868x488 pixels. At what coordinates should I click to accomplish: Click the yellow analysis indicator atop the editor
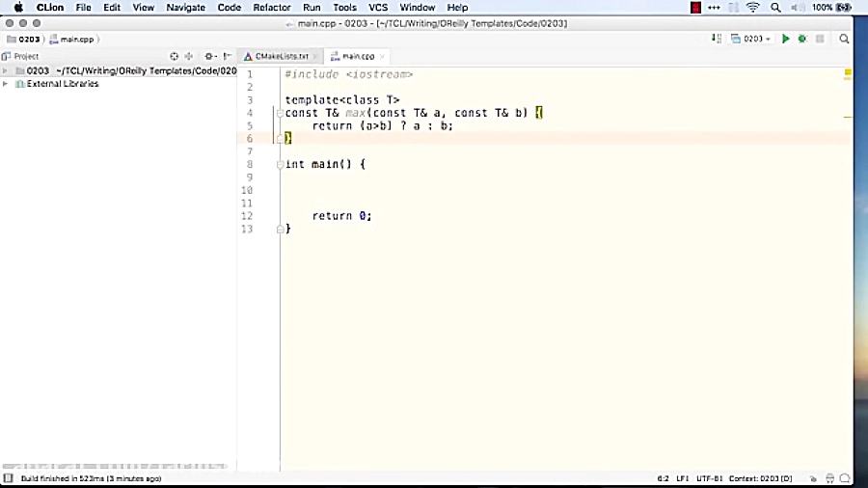(x=847, y=72)
